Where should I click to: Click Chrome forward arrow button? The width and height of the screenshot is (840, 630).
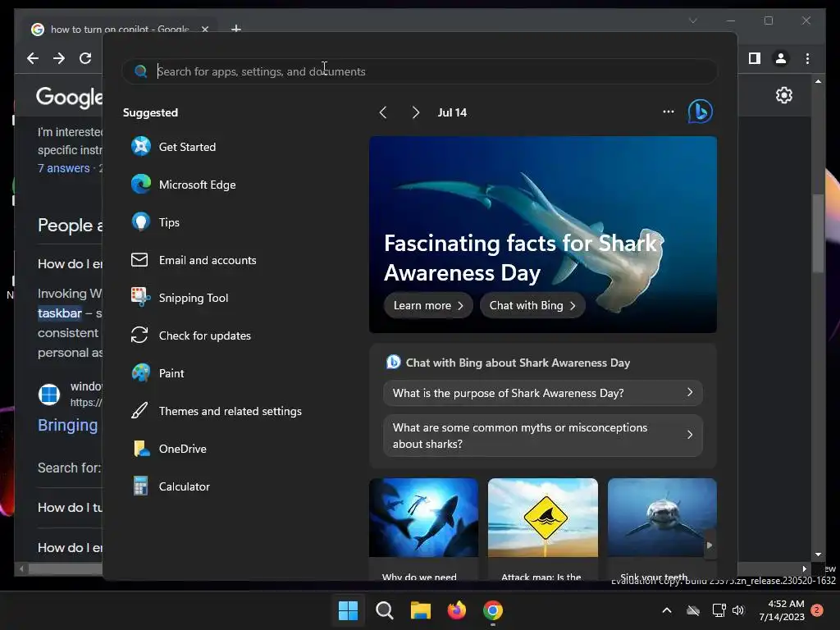59,58
